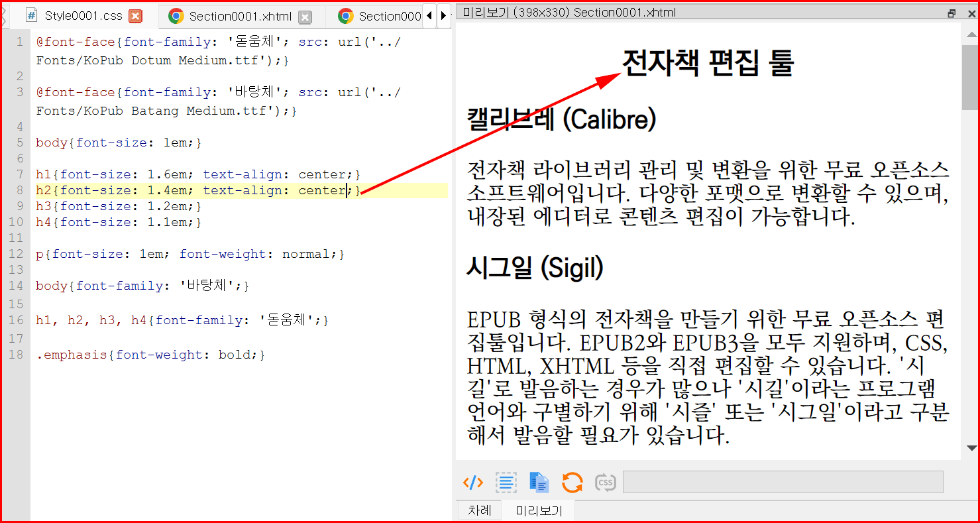Close the Section0001.xhtml tab
This screenshot has height=523, width=980.
(305, 17)
